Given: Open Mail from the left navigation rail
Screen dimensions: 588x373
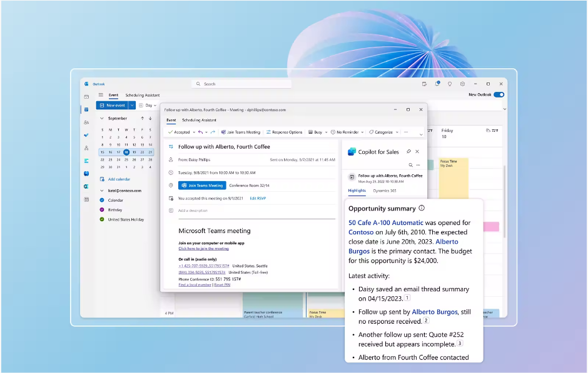Looking at the screenshot, I should (86, 97).
